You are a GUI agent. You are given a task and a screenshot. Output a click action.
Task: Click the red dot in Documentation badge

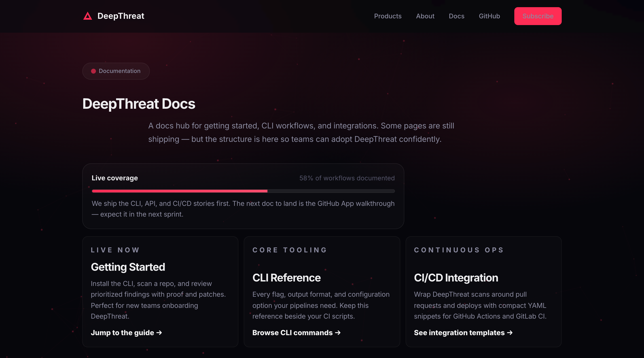(93, 71)
